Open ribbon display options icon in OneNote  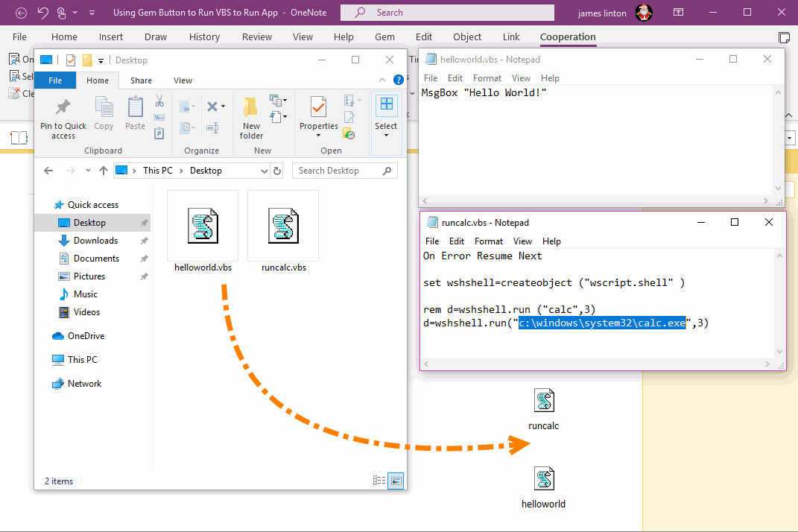[678, 12]
